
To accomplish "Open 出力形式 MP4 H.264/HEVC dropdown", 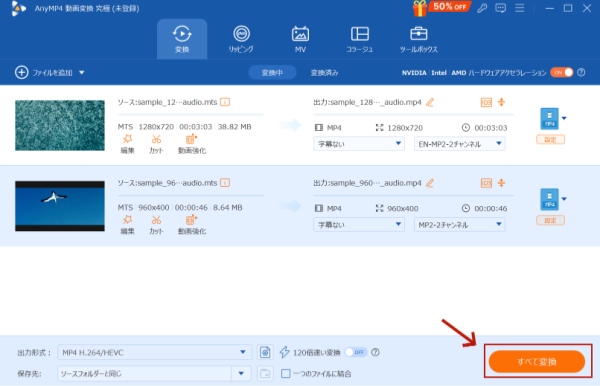I will [155, 352].
